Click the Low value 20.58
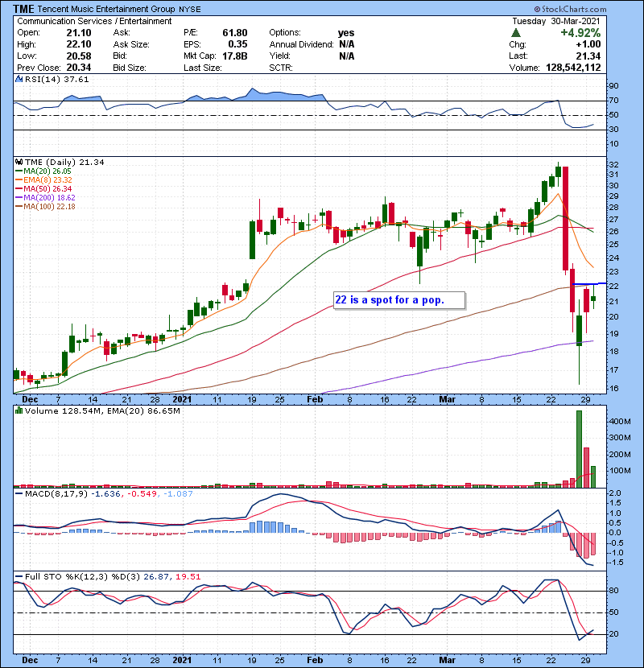This screenshot has width=644, height=668. tap(79, 56)
